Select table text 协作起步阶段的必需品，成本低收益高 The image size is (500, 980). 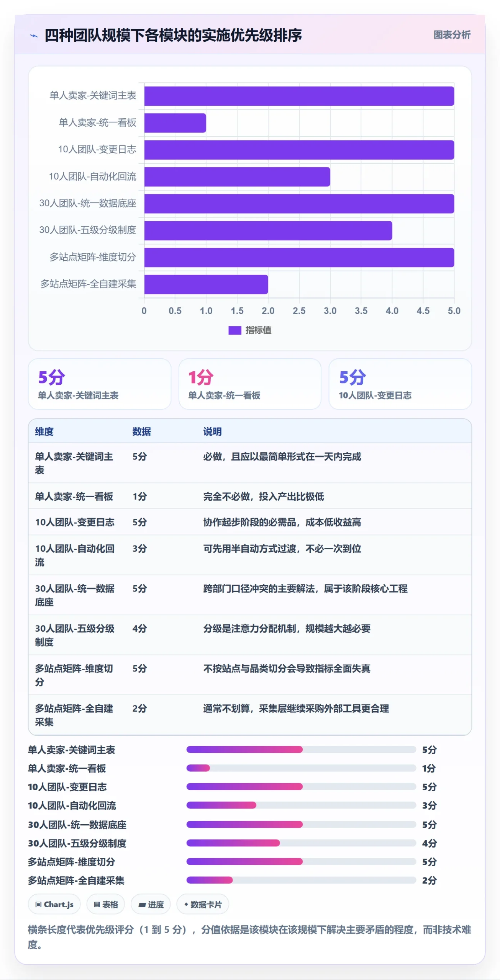tap(282, 522)
